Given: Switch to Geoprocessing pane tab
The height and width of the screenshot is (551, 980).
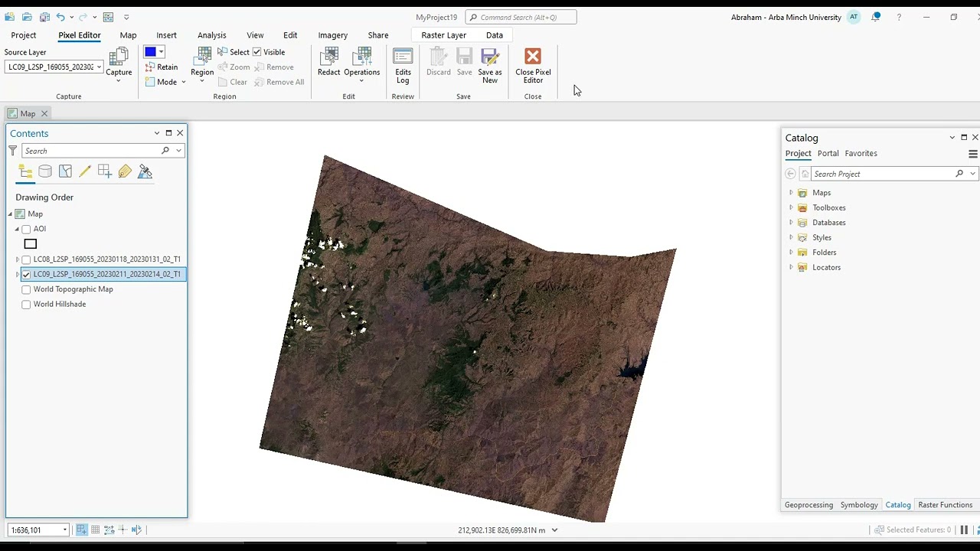Looking at the screenshot, I should 808,505.
